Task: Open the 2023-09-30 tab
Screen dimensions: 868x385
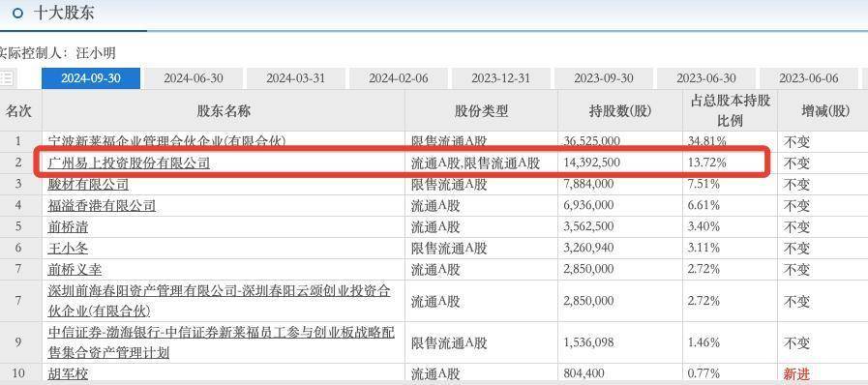Action: [x=604, y=78]
